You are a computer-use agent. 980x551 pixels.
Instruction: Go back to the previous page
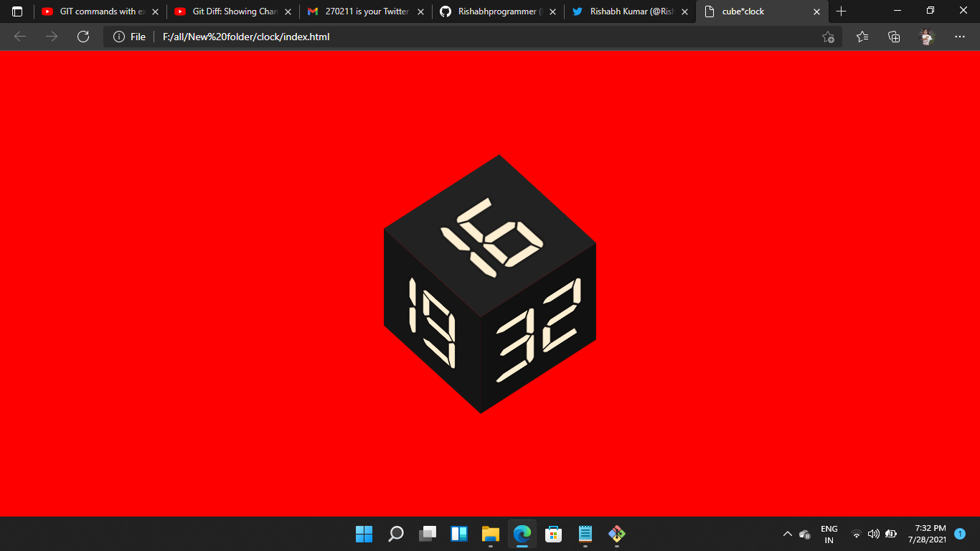pyautogui.click(x=19, y=36)
